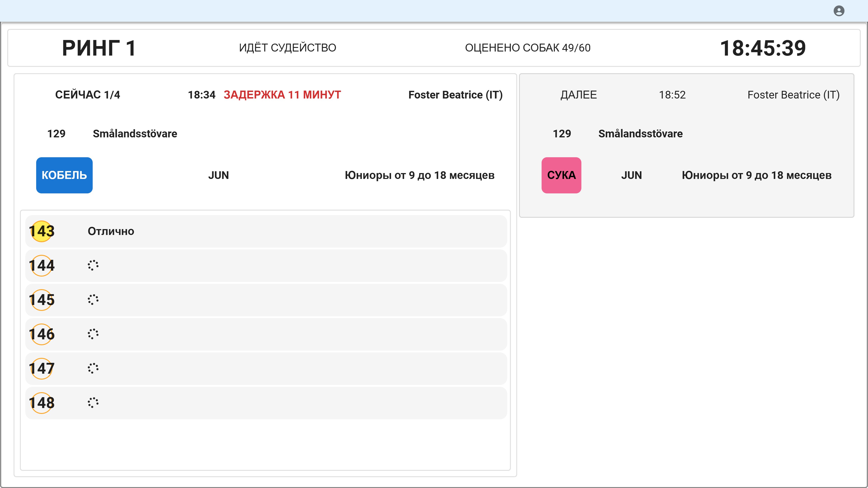Click the red ЗАДЕРЖКА 11 МИНУТ warning
Image resolution: width=868 pixels, height=488 pixels.
282,95
